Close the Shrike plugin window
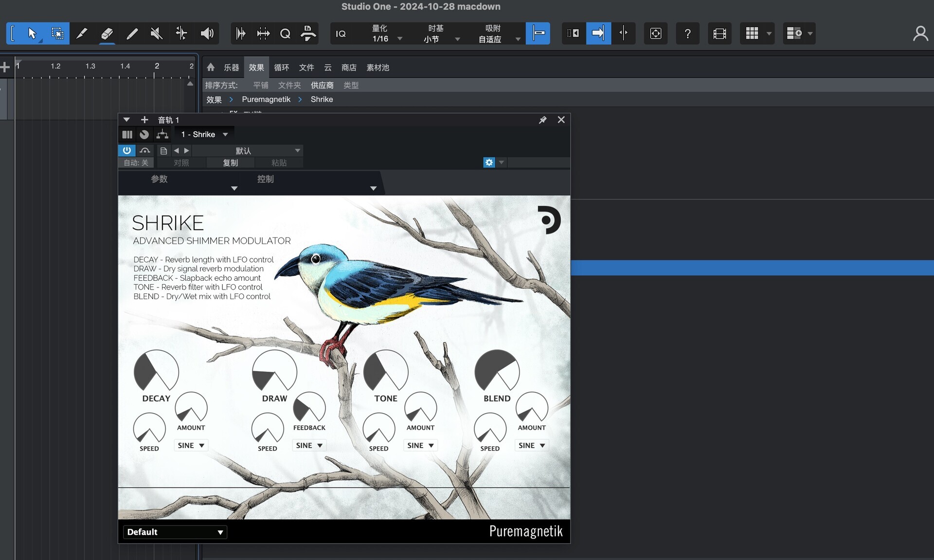The height and width of the screenshot is (560, 934). click(x=561, y=120)
